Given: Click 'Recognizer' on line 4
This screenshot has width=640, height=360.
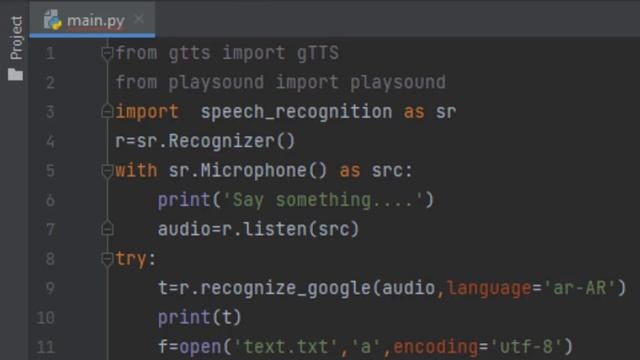Looking at the screenshot, I should coord(222,141).
